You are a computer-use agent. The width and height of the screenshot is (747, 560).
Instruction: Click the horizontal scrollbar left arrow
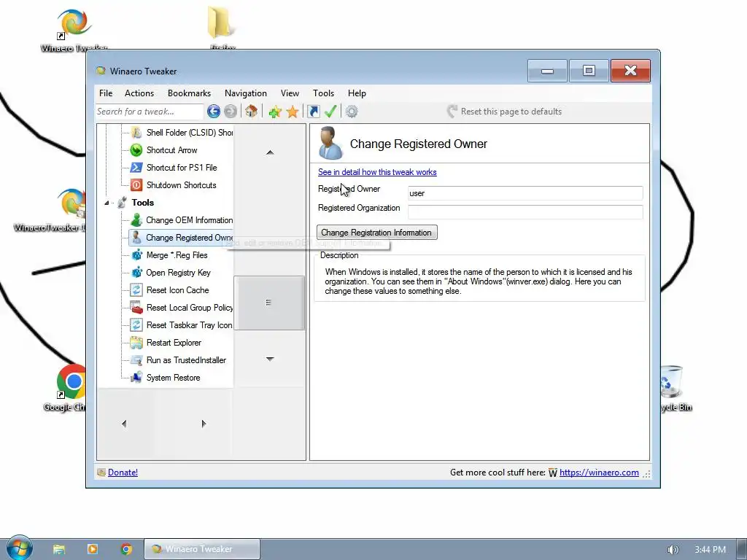tap(124, 424)
